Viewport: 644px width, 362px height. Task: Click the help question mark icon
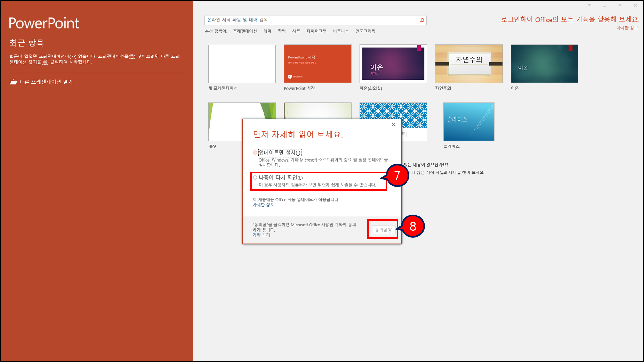point(589,6)
